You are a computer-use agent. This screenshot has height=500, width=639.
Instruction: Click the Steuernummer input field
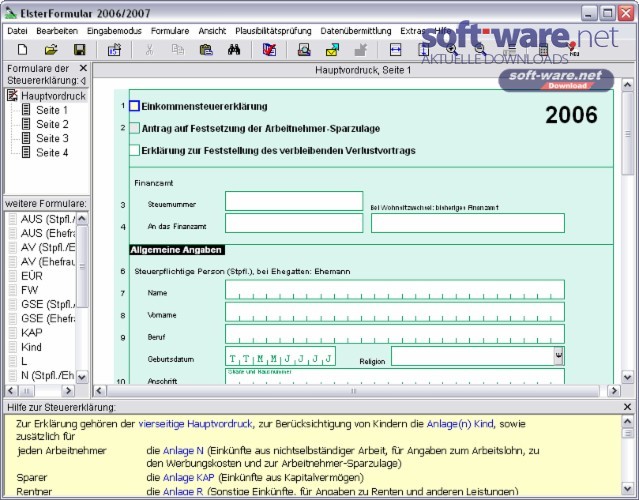(294, 201)
